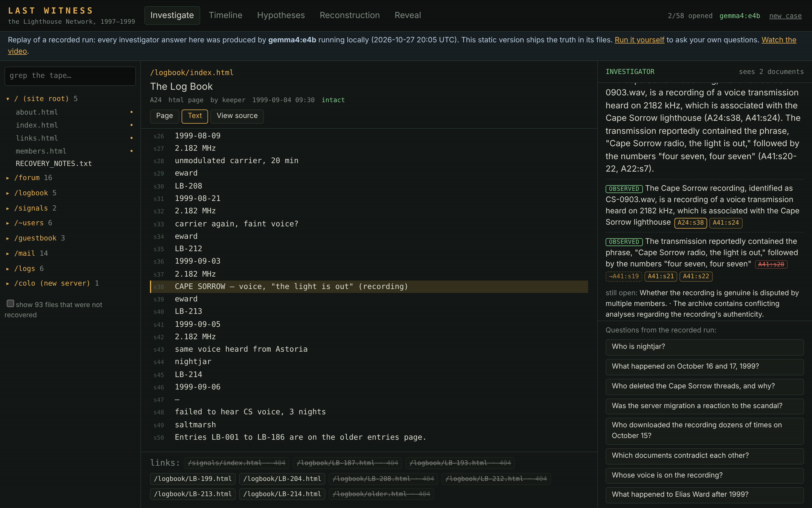Switch to the Timeline tab
Screen dimensions: 812x508
point(225,16)
